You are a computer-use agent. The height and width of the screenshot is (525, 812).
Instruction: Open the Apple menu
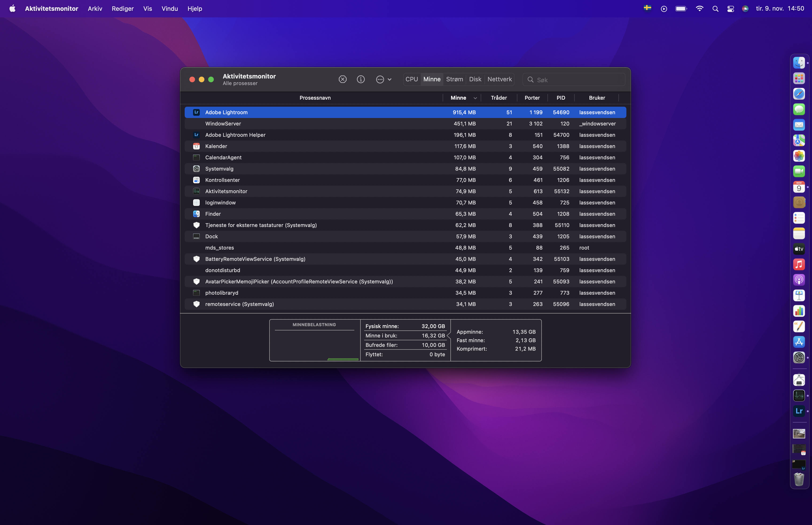12,8
